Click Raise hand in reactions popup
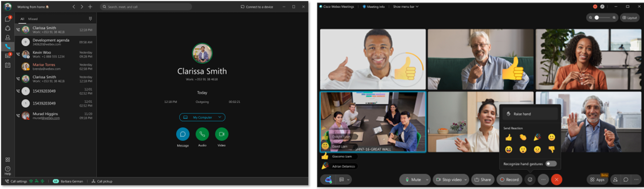Viewport: 644px width, 189px height. point(530,114)
